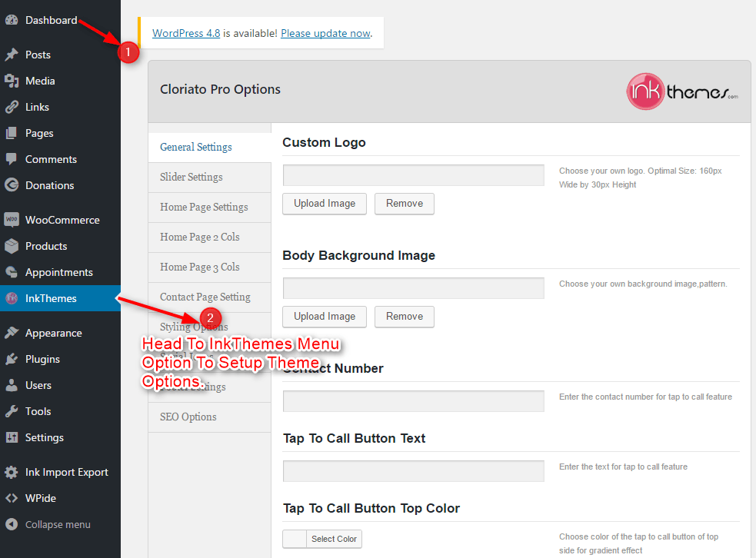Click the Tools wrench icon

pos(12,411)
